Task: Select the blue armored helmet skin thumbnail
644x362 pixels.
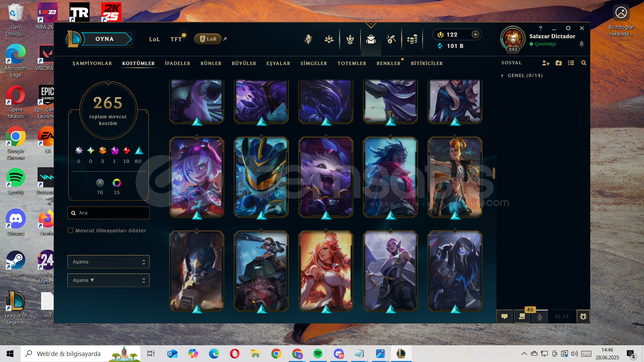Action: (x=261, y=177)
